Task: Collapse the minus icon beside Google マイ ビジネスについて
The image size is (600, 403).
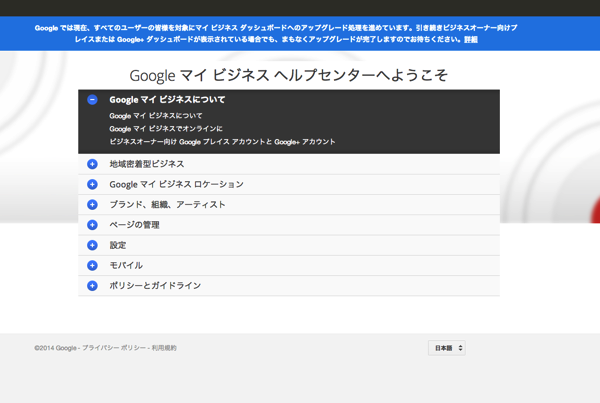Action: coord(92,100)
